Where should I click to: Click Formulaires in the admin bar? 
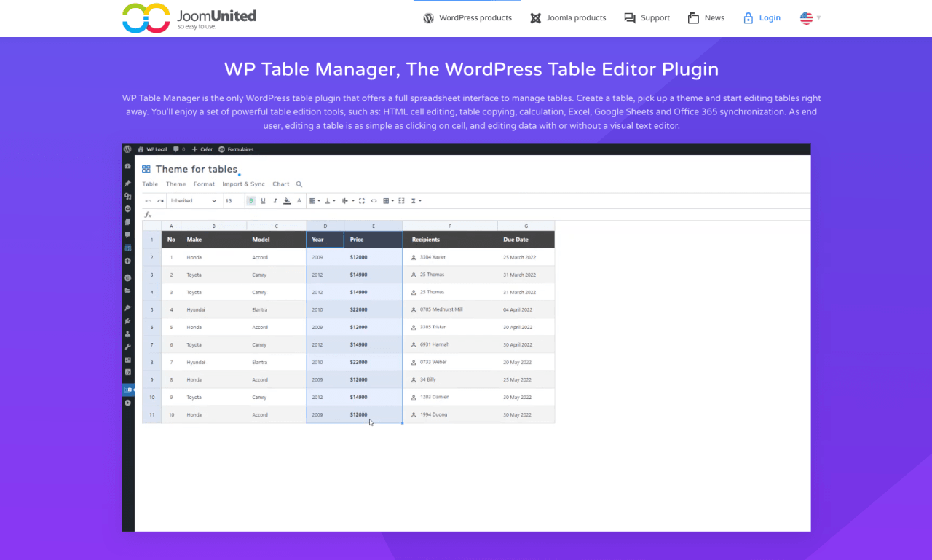pyautogui.click(x=236, y=149)
